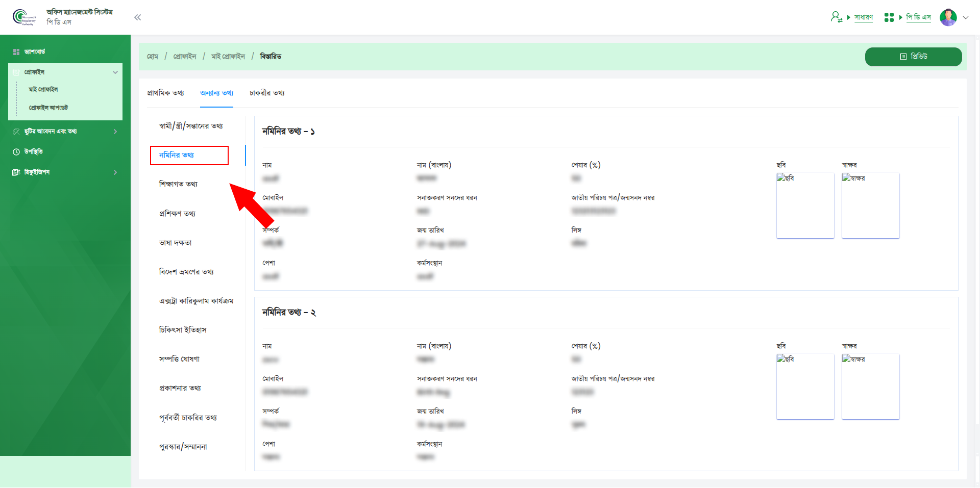Image resolution: width=980 pixels, height=488 pixels.
Task: Click nominee 2 ছবি photo box
Action: 805,387
